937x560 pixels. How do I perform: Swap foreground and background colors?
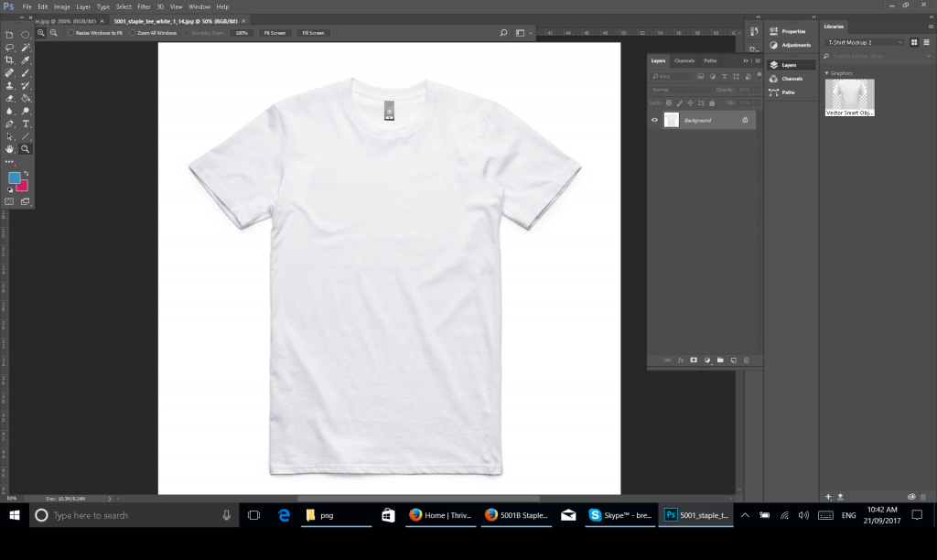[x=26, y=173]
